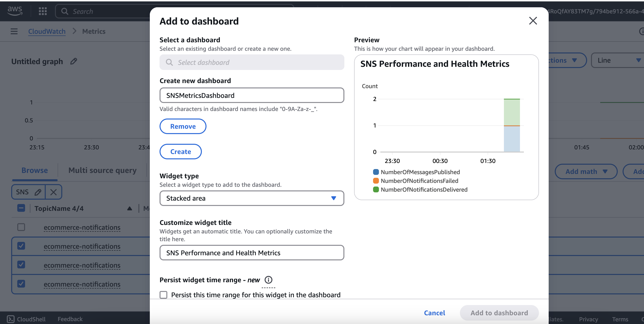644x324 pixels.
Task: Click the Create dashboard button
Action: coord(180,152)
